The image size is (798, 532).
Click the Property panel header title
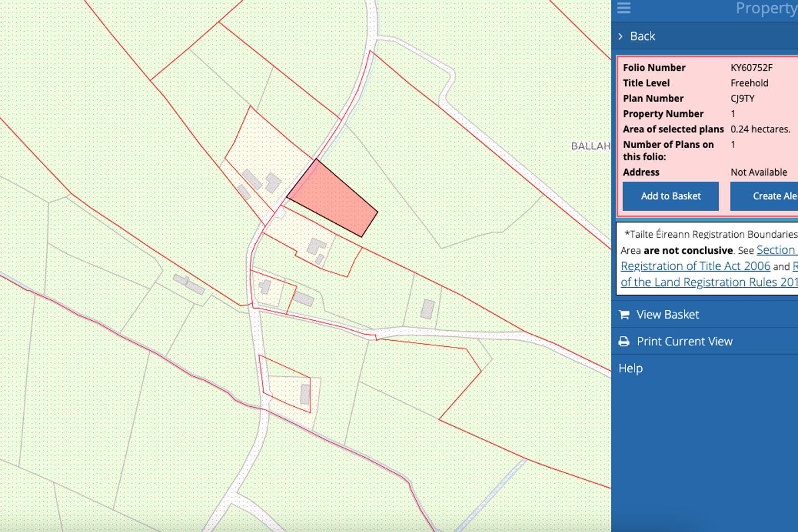pos(766,9)
